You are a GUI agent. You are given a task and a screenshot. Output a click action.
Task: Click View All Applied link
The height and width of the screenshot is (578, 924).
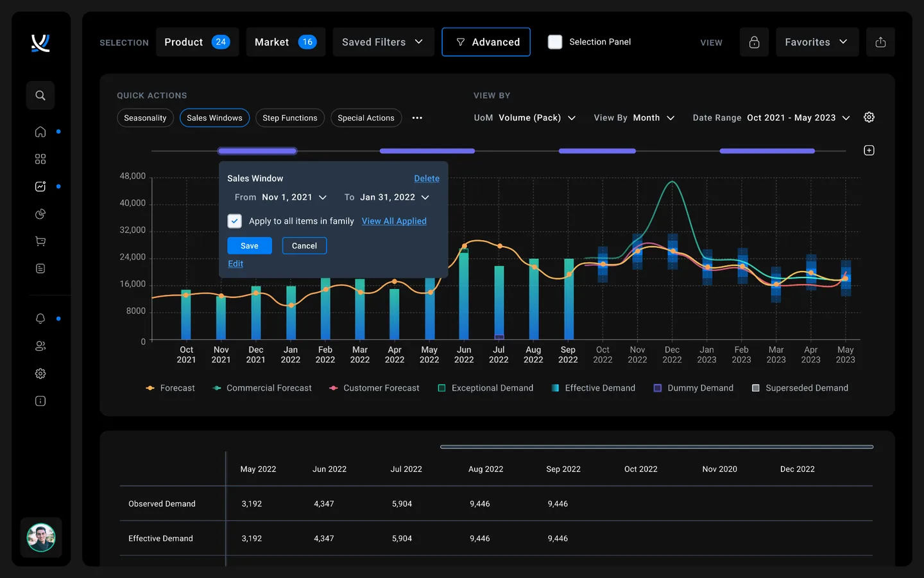click(394, 221)
